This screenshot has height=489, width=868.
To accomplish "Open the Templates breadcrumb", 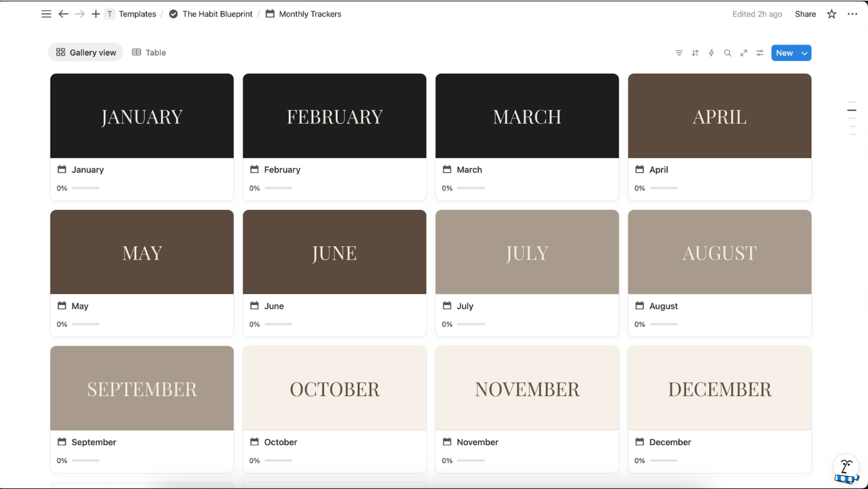I will (138, 14).
